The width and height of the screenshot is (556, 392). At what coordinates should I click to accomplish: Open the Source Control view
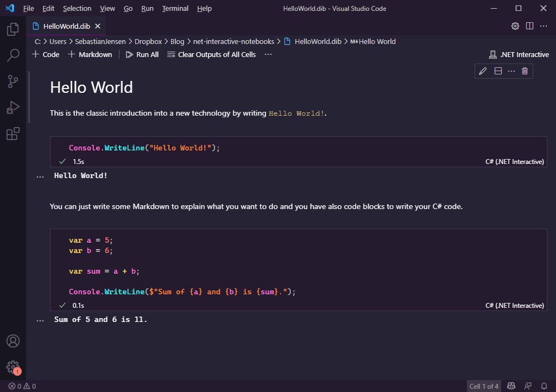[x=13, y=81]
